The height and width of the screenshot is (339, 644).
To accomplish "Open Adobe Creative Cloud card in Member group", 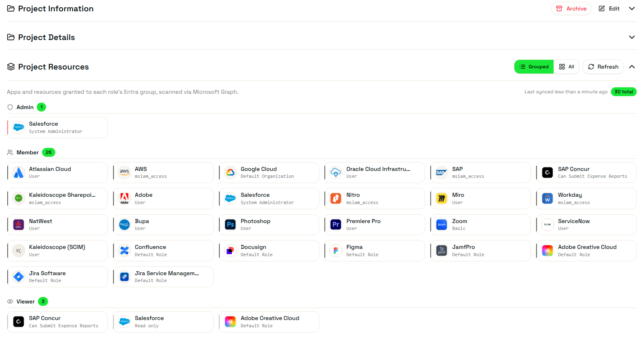I will [586, 251].
